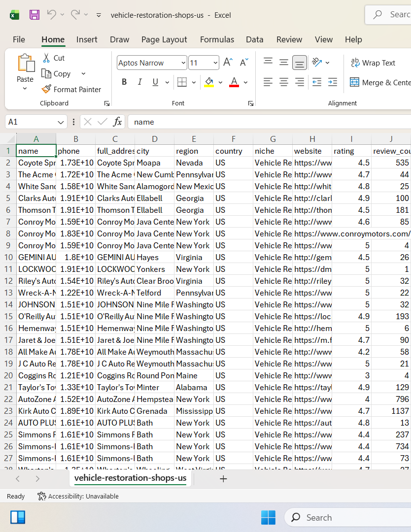Switch to the Page Layout tab
Screen dimensions: 411x532
(164, 39)
